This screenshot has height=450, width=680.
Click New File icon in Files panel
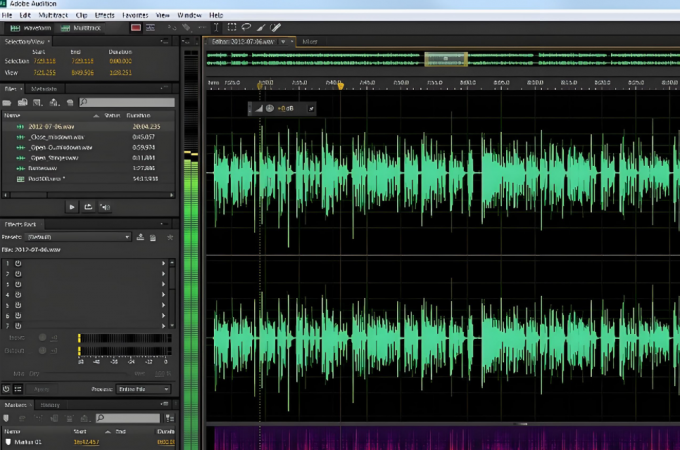[x=38, y=103]
